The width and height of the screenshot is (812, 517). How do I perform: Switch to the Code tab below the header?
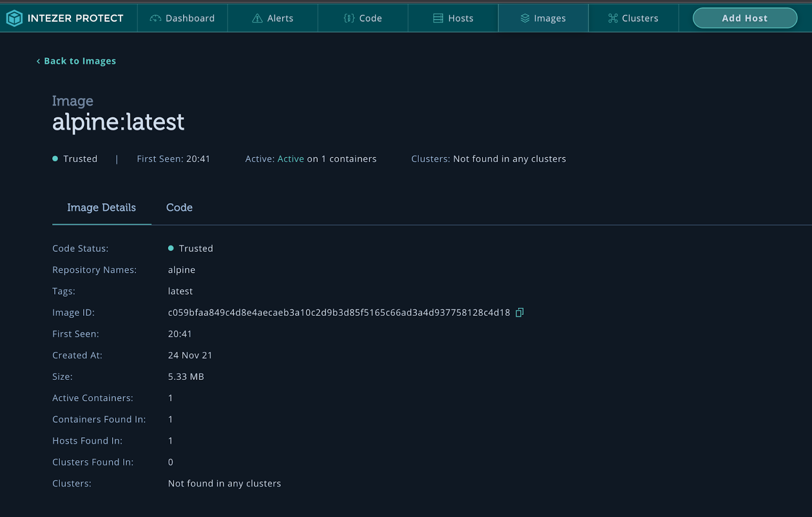point(179,208)
